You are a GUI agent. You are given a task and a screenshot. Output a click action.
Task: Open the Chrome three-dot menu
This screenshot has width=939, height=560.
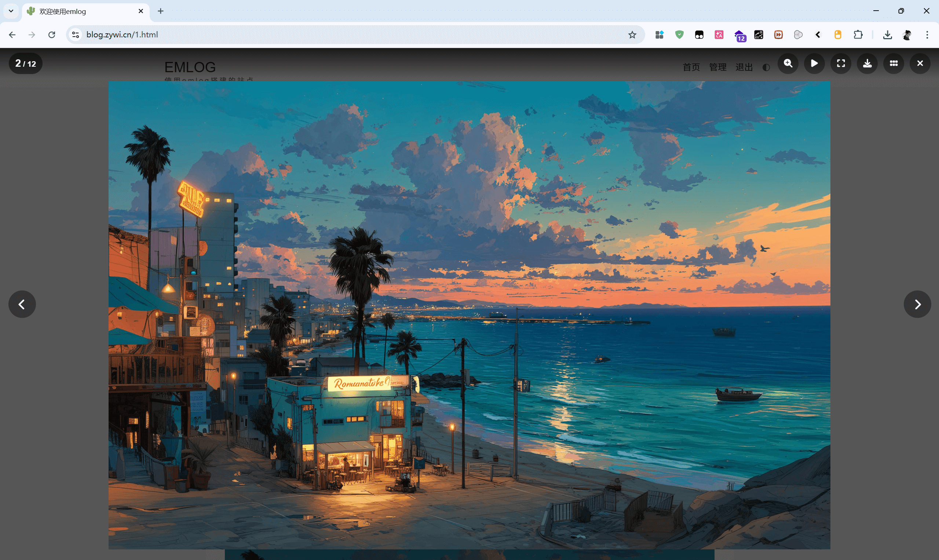click(x=927, y=35)
